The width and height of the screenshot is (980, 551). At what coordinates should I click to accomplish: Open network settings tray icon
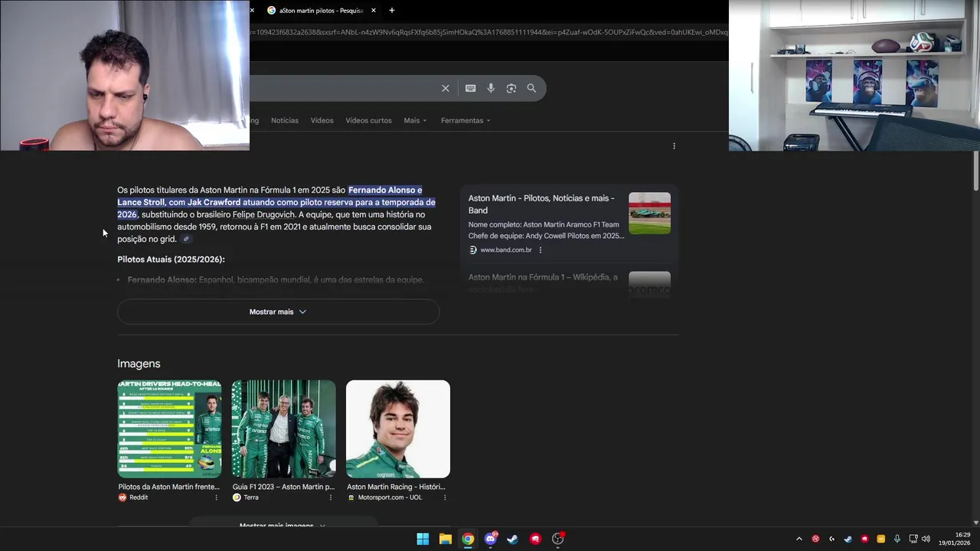coord(913,539)
